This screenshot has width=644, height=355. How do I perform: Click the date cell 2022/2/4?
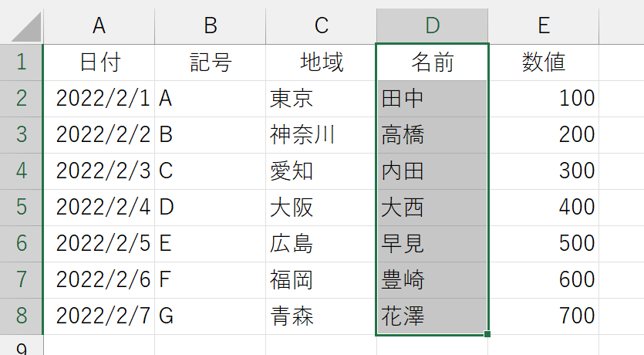(x=99, y=208)
